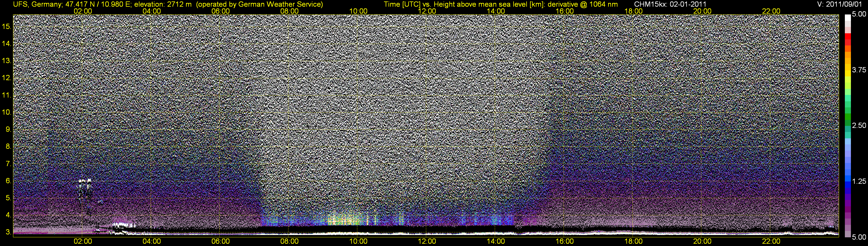Click the '06:00' label on the top time axis
Screen dimensions: 868x246
tap(220, 11)
